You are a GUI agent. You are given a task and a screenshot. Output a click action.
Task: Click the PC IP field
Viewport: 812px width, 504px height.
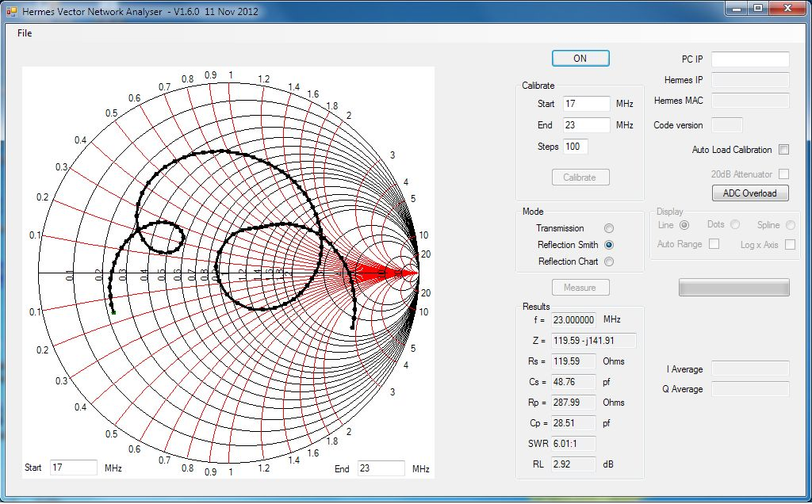(749, 59)
